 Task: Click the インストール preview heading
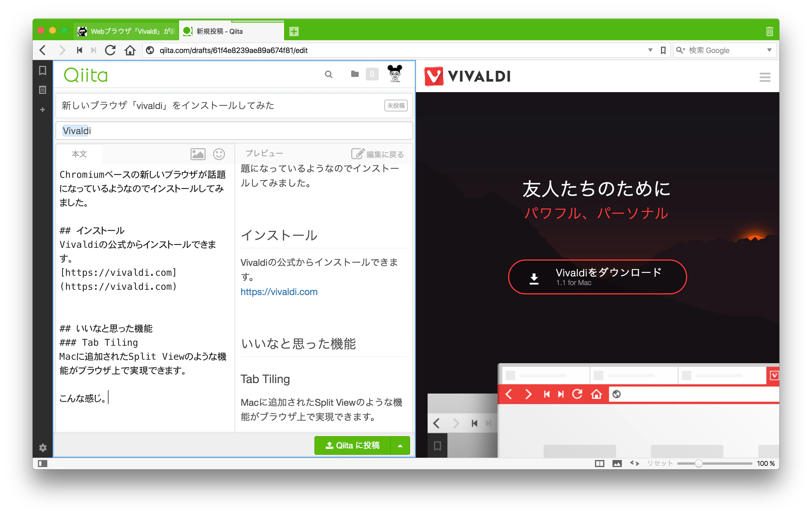279,235
